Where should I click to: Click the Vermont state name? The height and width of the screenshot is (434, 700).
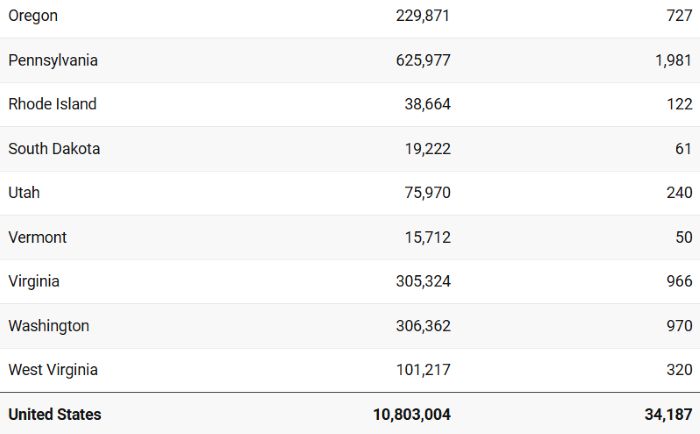coord(38,237)
